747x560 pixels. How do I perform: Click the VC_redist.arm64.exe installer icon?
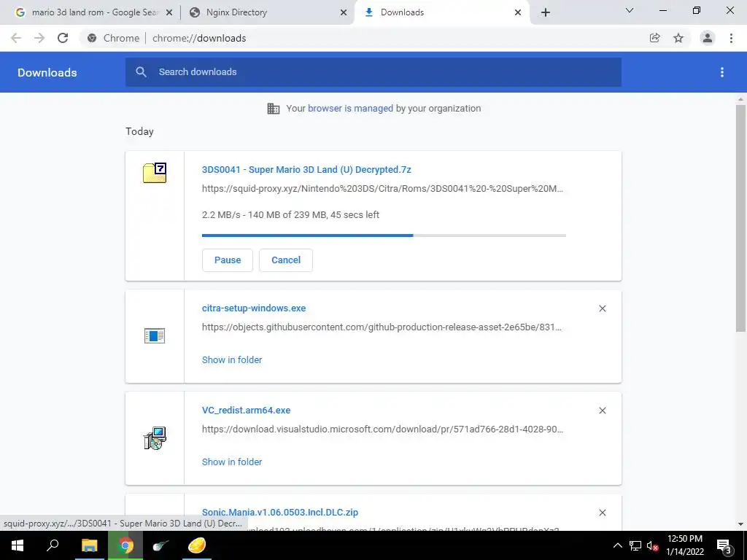click(x=155, y=438)
